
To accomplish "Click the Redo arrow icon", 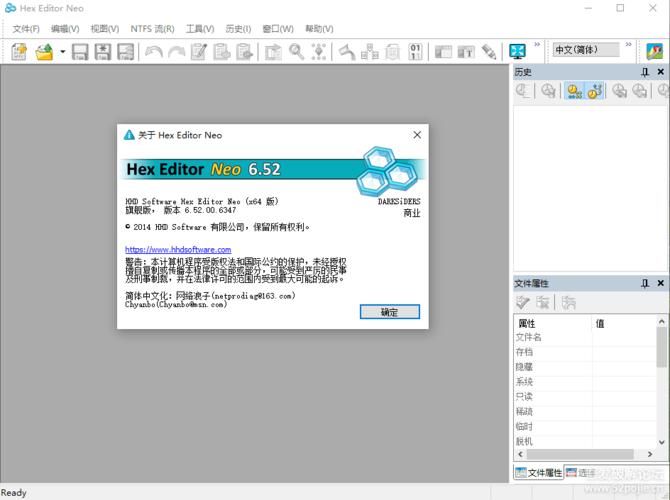I will click(x=176, y=52).
